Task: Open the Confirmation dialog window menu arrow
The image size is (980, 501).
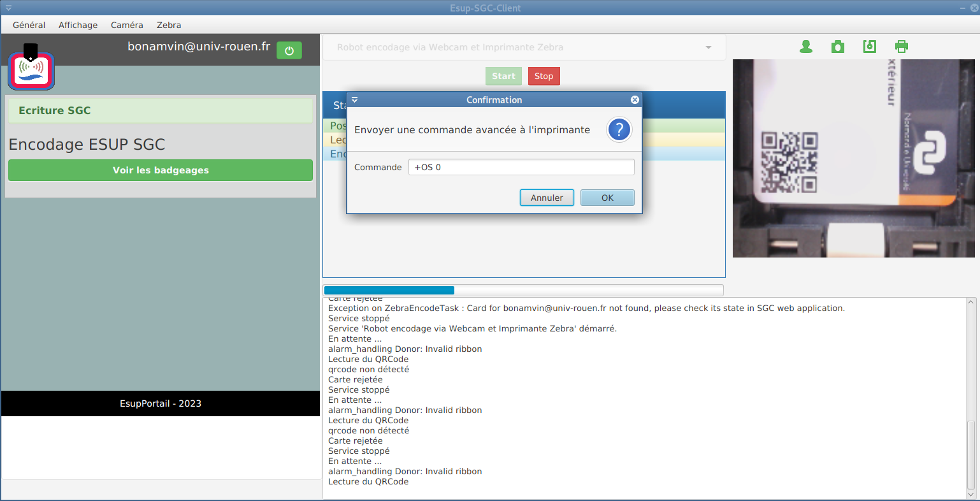Action: click(x=355, y=100)
